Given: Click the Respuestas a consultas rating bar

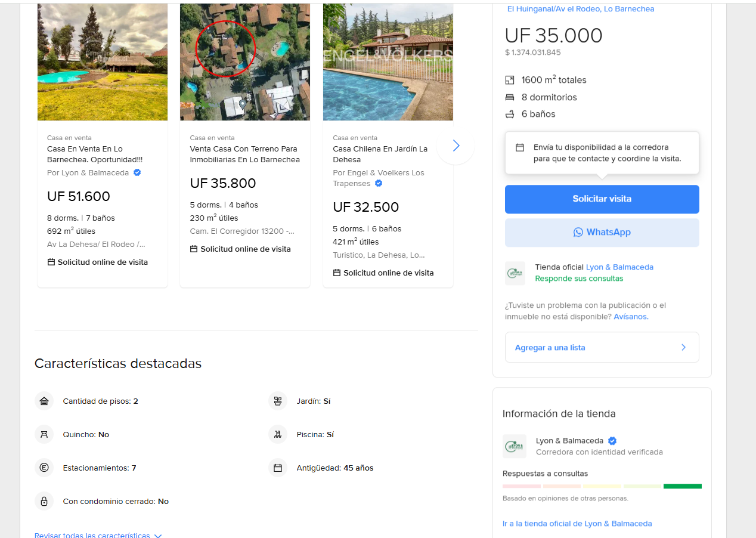Looking at the screenshot, I should click(x=602, y=486).
